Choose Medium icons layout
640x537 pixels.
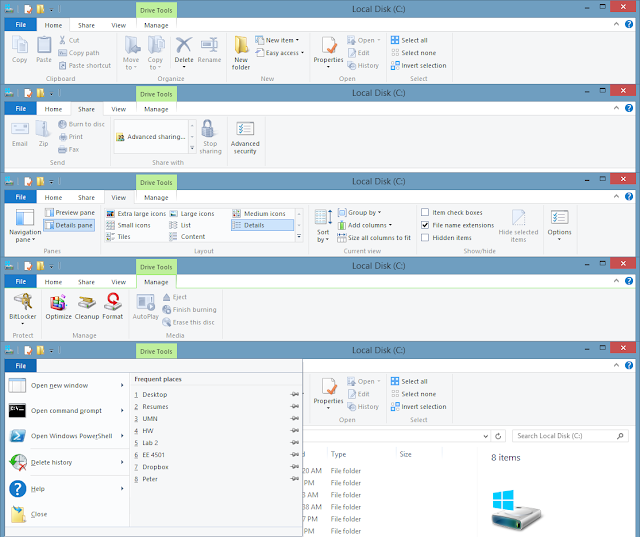tap(259, 213)
